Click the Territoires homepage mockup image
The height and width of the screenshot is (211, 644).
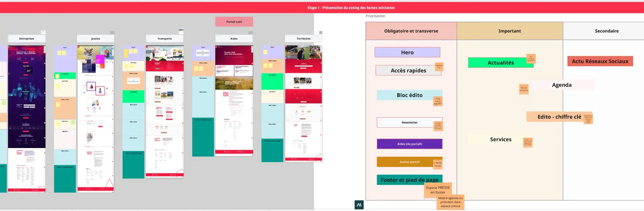pyautogui.click(x=304, y=104)
